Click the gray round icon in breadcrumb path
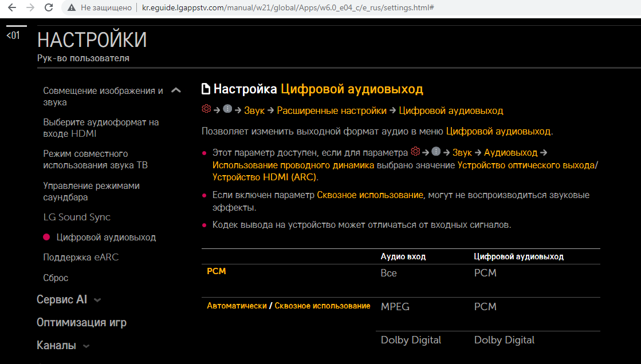 (227, 110)
